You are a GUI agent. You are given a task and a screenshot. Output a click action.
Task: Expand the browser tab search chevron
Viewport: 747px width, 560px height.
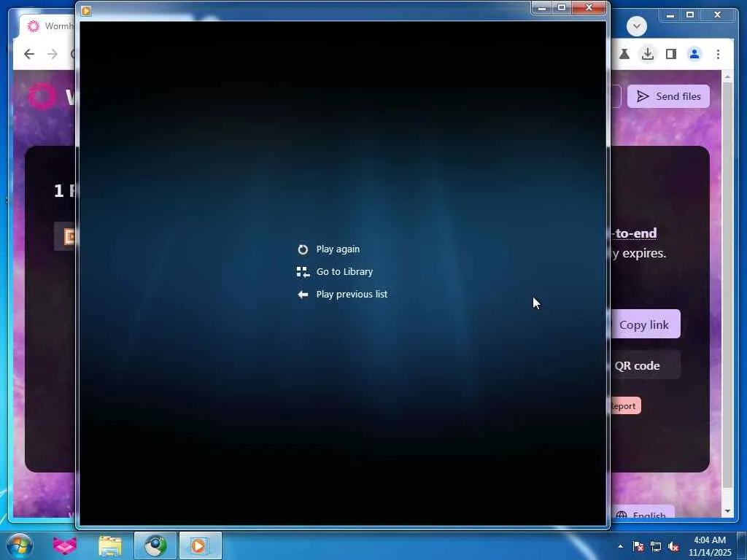[x=636, y=26]
